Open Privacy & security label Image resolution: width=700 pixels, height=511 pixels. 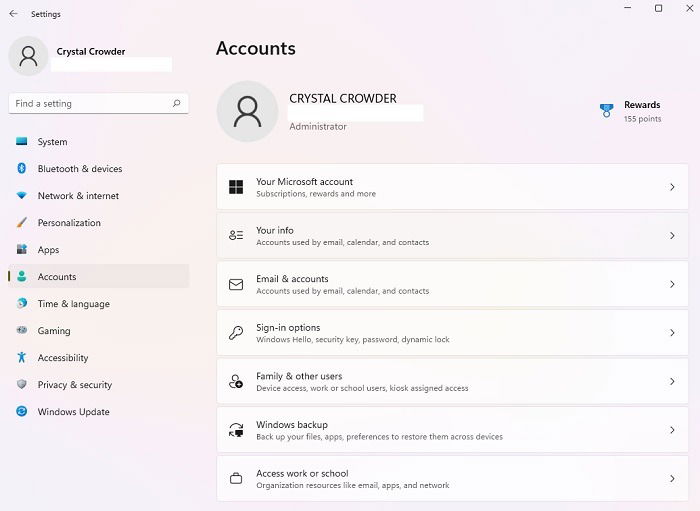coord(75,385)
